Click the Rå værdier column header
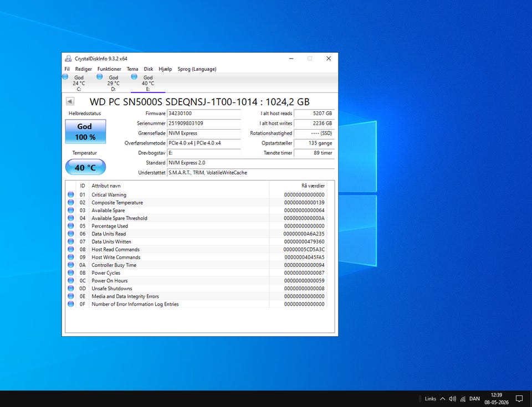Image resolution: width=532 pixels, height=407 pixels. (298, 186)
